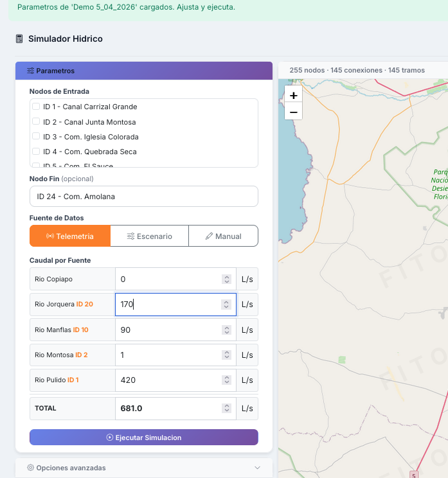This screenshot has height=478, width=448.
Task: Click the L/s unit of Rio Copiapo
Action: coord(247,279)
